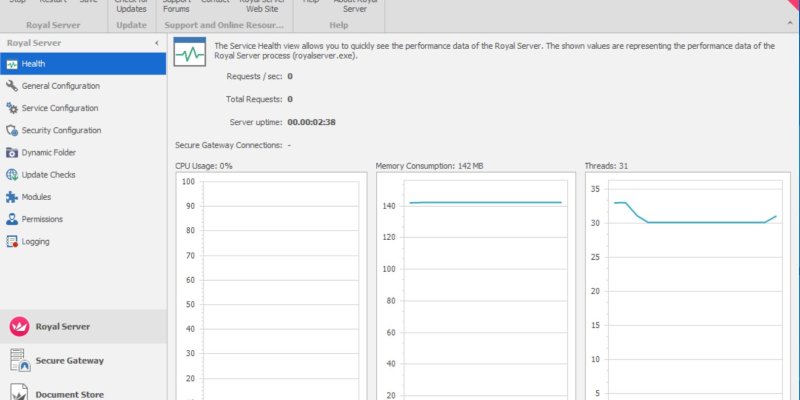The width and height of the screenshot is (800, 400).
Task: Switch to the Secure Gateway section
Action: click(x=68, y=360)
